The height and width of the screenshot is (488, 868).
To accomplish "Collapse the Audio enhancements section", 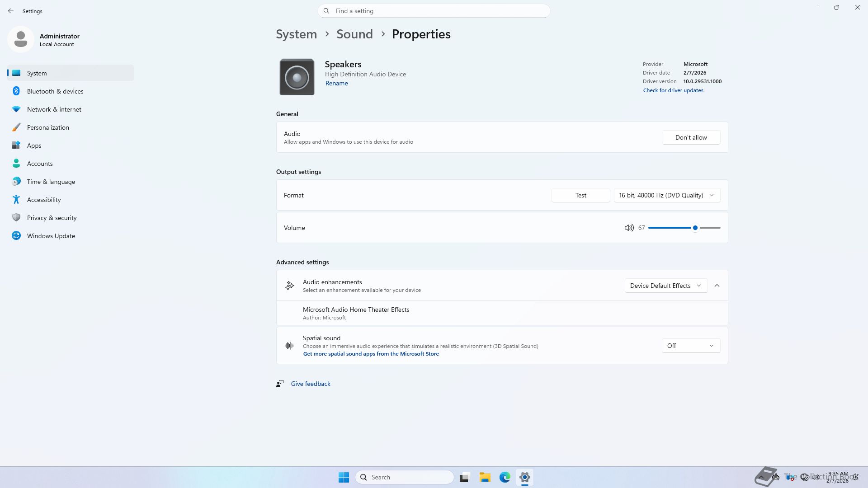I will [717, 286].
